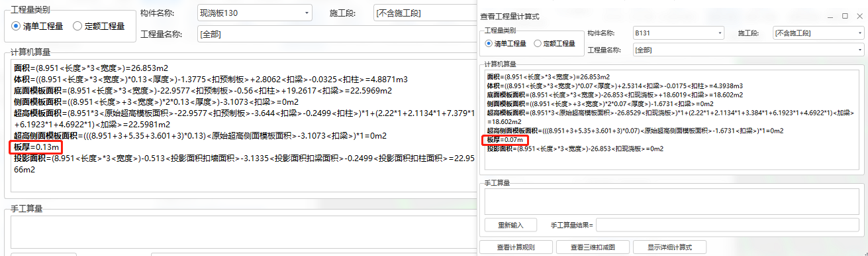
Task: Click 侧面模板面积 line with 0.07<厚度>
Action: click(x=601, y=103)
